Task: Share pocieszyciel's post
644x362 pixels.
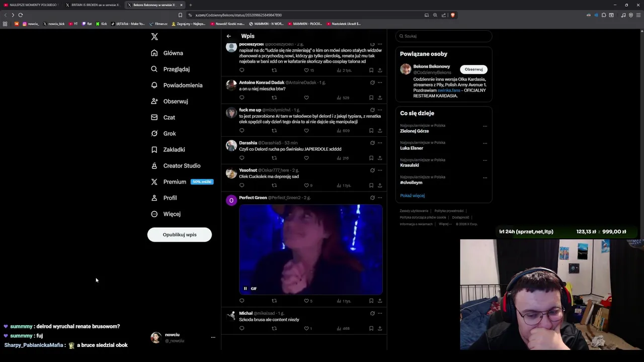Action: tap(380, 70)
